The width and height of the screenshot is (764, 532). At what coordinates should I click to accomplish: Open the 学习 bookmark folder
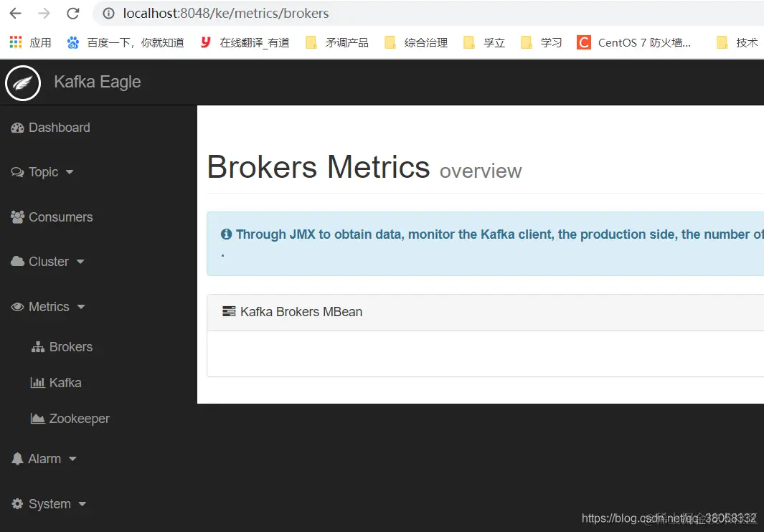tap(542, 43)
